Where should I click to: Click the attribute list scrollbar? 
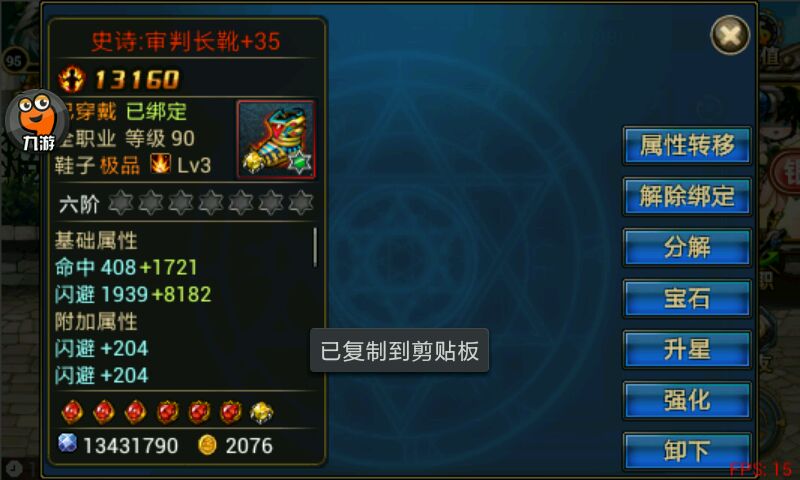coord(315,247)
